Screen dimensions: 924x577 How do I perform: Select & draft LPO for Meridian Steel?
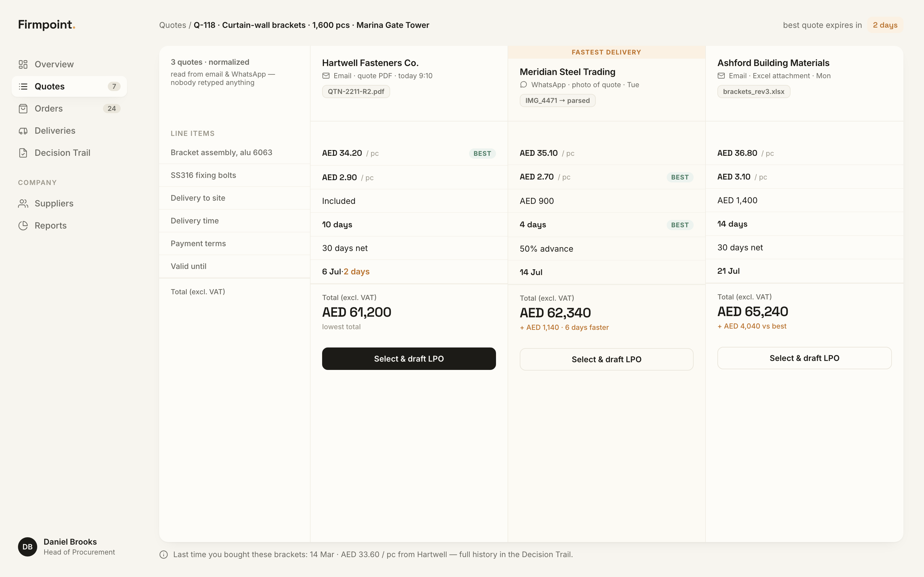pos(606,359)
